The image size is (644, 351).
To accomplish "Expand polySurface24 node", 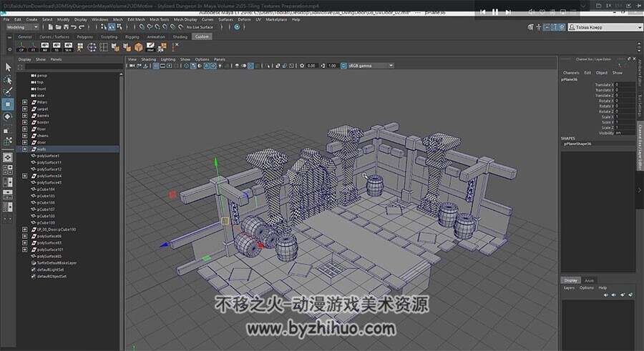I will pos(24,176).
